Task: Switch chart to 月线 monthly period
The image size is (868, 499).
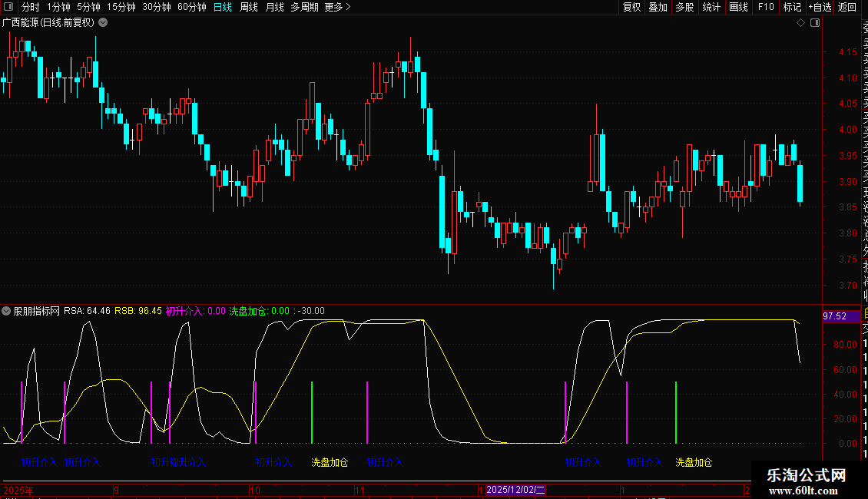Action: (x=274, y=8)
